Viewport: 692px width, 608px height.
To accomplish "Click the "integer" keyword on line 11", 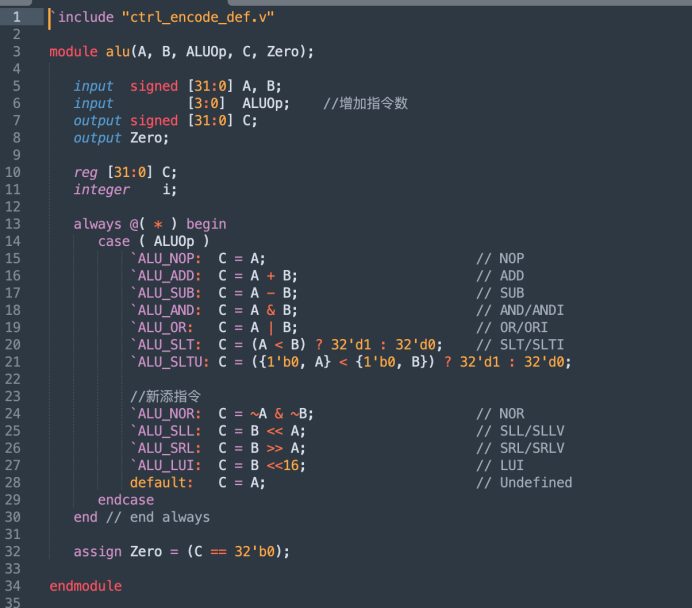I will [x=101, y=189].
